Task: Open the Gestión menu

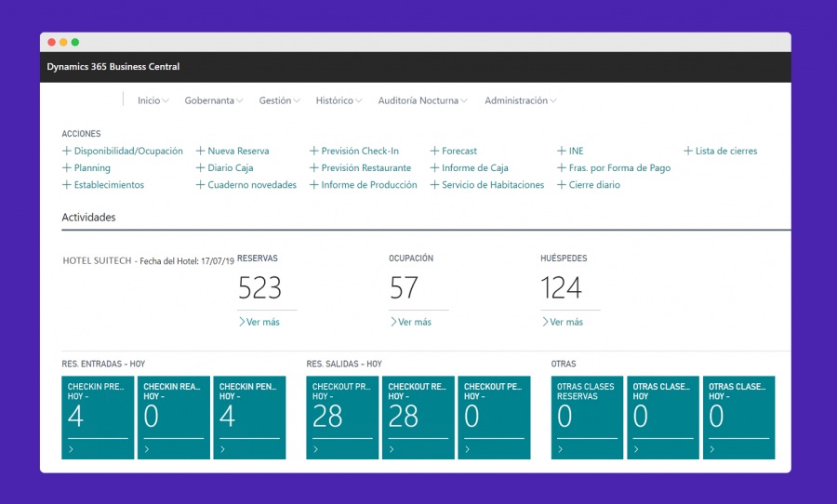Action: coord(275,100)
